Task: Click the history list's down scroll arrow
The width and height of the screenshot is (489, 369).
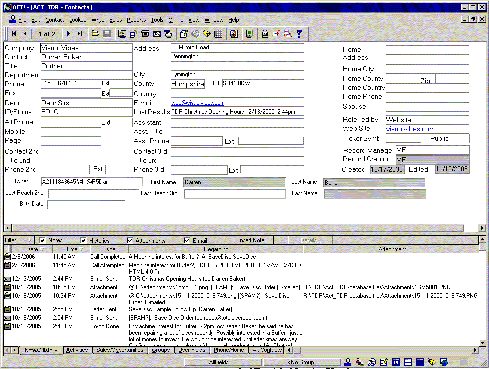Action: [x=482, y=343]
